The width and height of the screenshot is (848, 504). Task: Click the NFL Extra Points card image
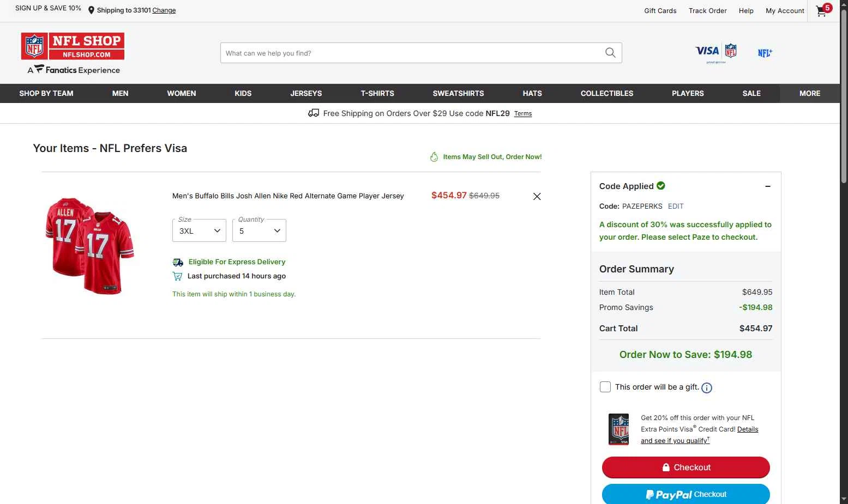(x=619, y=429)
